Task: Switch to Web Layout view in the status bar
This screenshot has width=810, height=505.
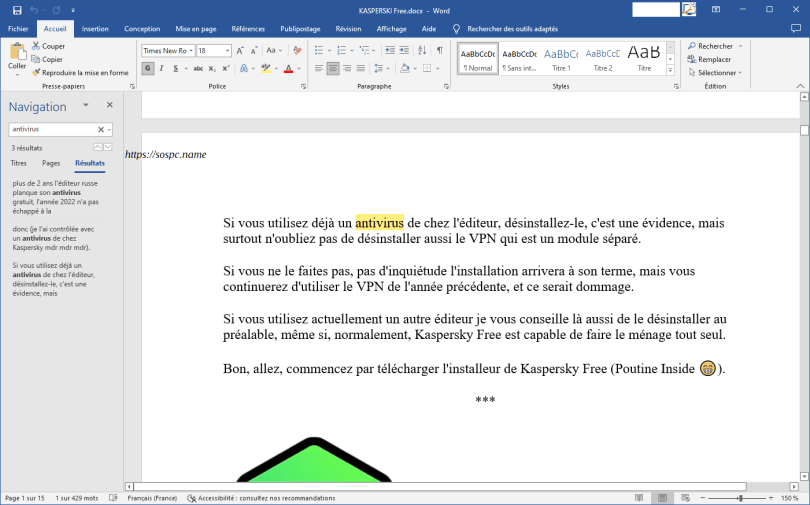Action: click(686, 498)
